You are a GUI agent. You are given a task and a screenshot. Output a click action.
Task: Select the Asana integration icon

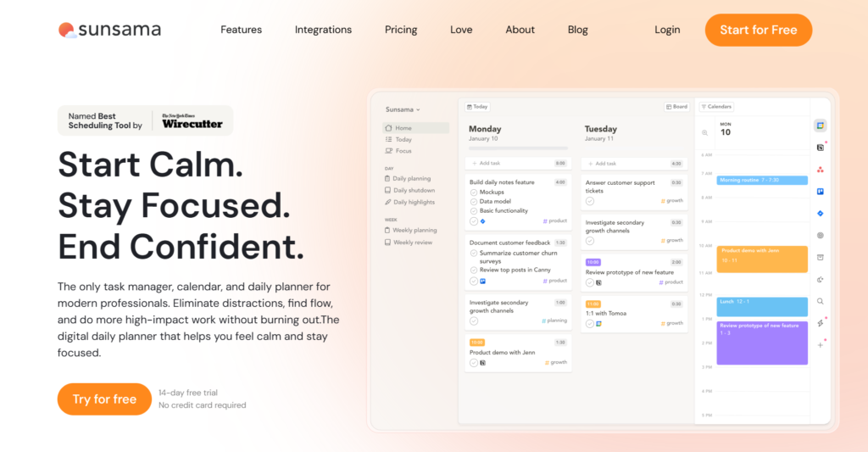tap(820, 170)
